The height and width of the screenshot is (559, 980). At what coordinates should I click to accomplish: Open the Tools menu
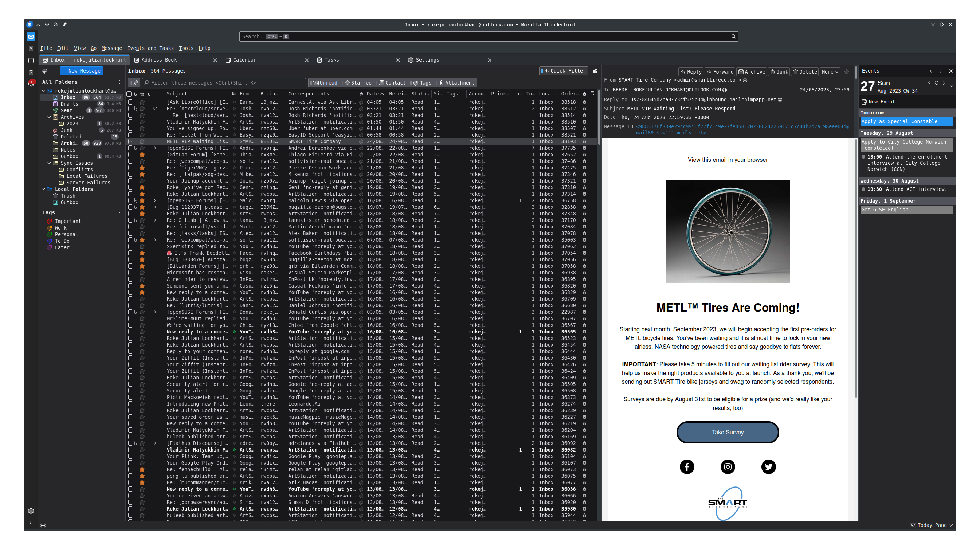click(186, 48)
